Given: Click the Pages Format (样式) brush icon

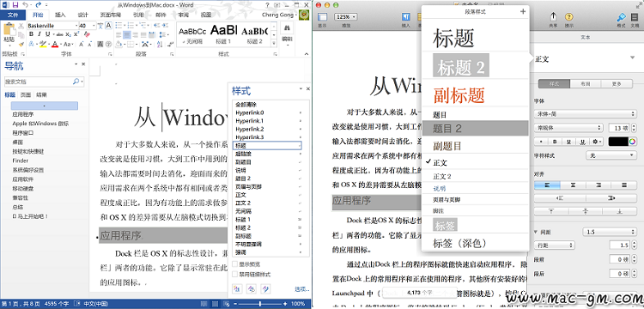Looking at the screenshot, I should pyautogui.click(x=621, y=17).
